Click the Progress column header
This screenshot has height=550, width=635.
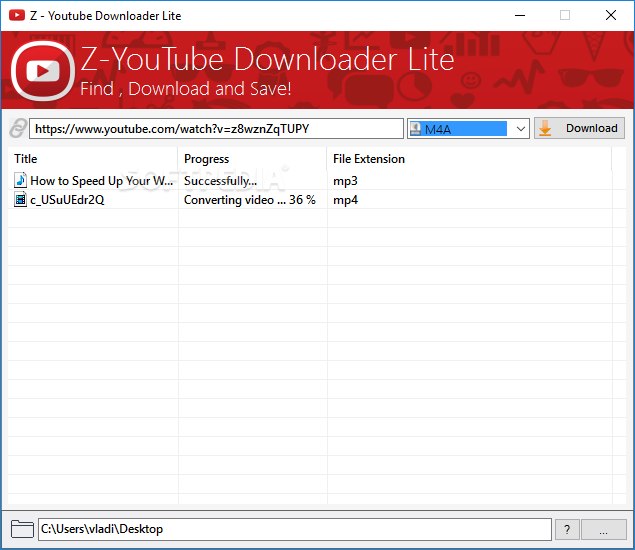coord(252,159)
